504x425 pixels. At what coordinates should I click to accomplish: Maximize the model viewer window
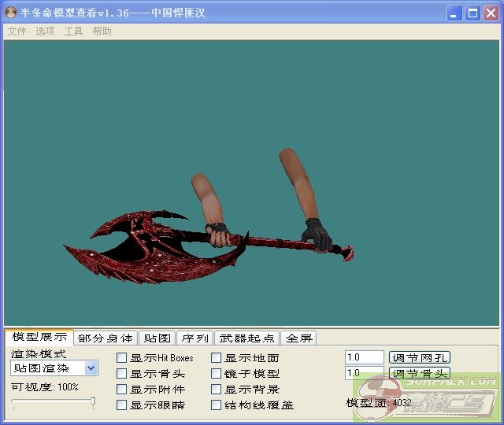472,13
